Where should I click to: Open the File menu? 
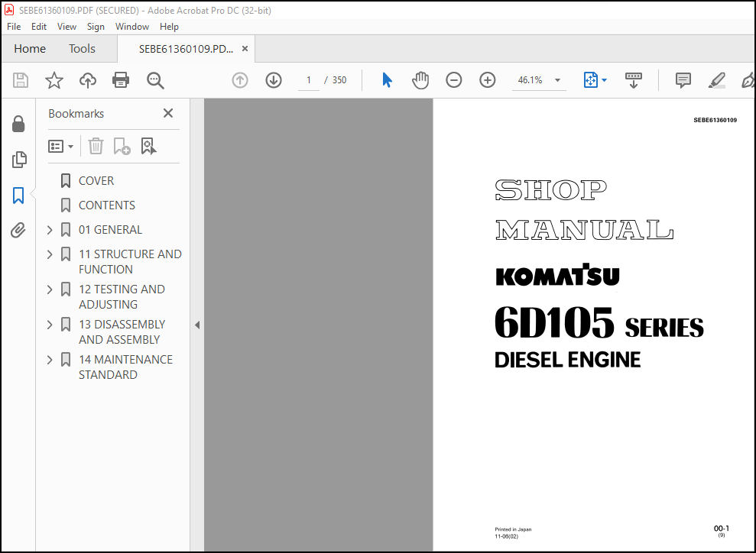pyautogui.click(x=14, y=27)
